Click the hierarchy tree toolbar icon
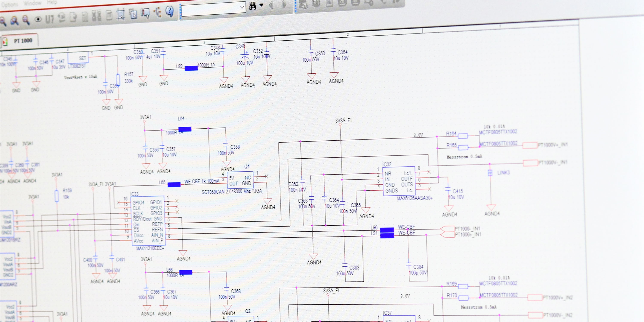This screenshot has height=322, width=644. [x=158, y=12]
